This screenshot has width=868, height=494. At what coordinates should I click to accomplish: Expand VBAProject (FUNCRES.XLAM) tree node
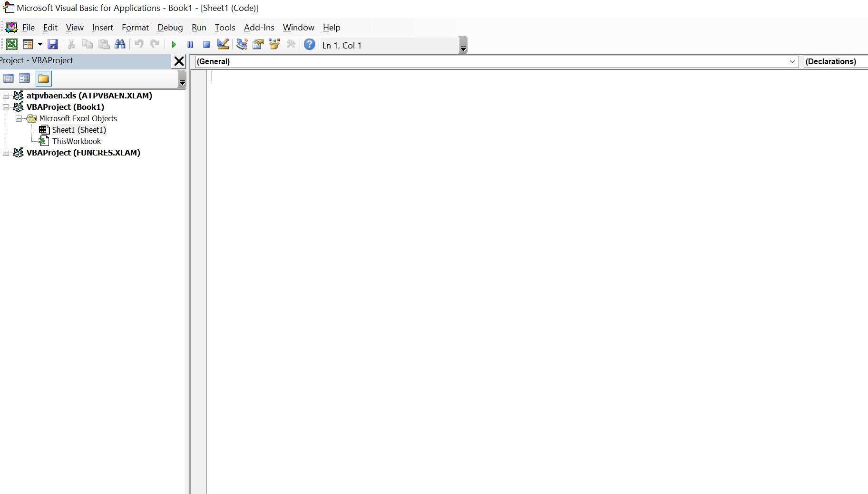click(x=6, y=153)
